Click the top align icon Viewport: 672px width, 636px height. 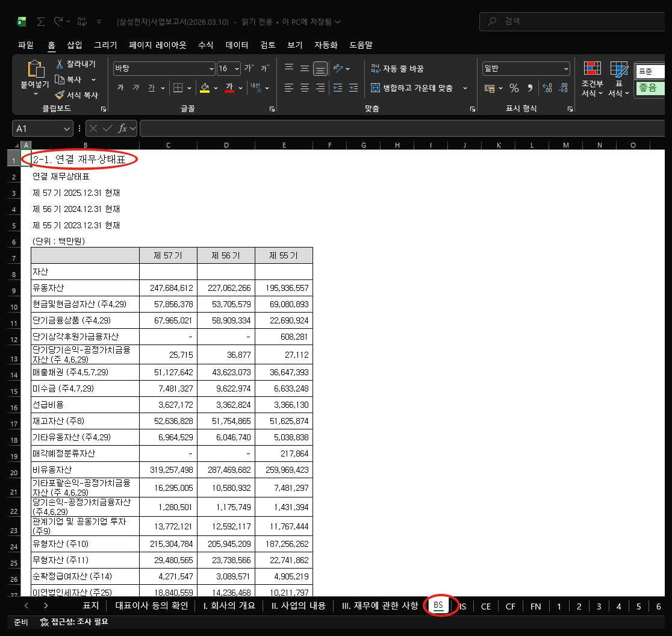pos(289,68)
